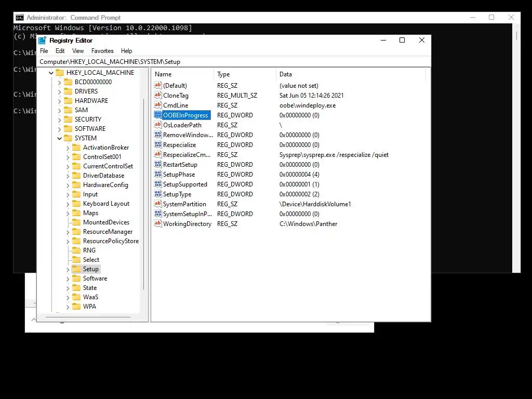Expand the CurrentControlSet key
Viewport: 532px width, 399px height.
pyautogui.click(x=68, y=167)
